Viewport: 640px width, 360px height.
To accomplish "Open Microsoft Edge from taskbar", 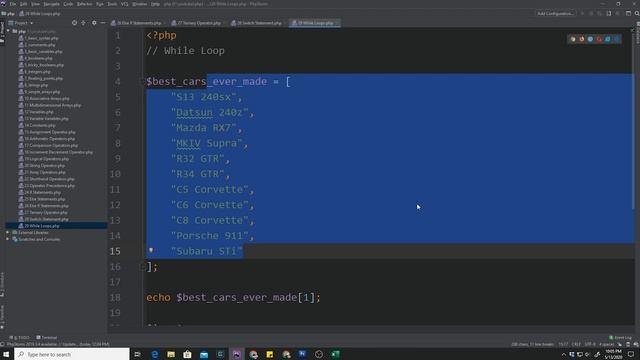I will point(155,354).
